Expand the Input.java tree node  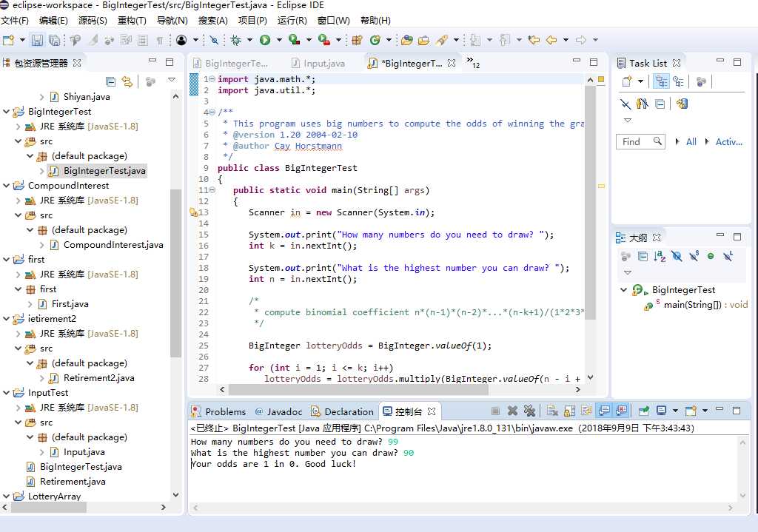(42, 452)
